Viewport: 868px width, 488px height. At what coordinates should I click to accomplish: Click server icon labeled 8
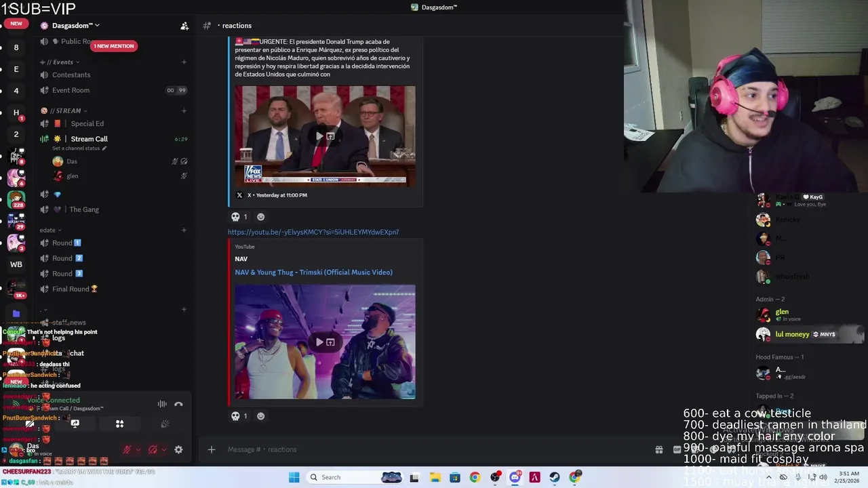coord(16,47)
